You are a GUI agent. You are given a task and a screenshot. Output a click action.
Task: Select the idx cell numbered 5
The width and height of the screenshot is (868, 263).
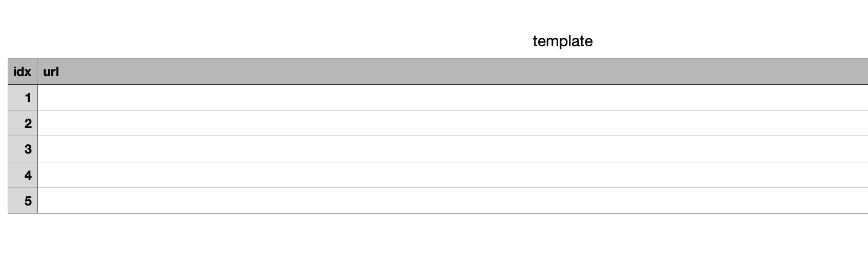click(23, 201)
